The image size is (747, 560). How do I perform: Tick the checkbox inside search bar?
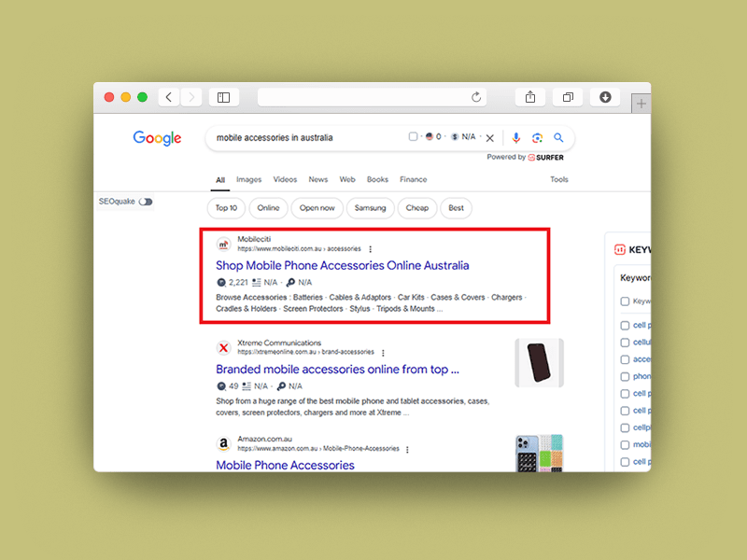413,137
